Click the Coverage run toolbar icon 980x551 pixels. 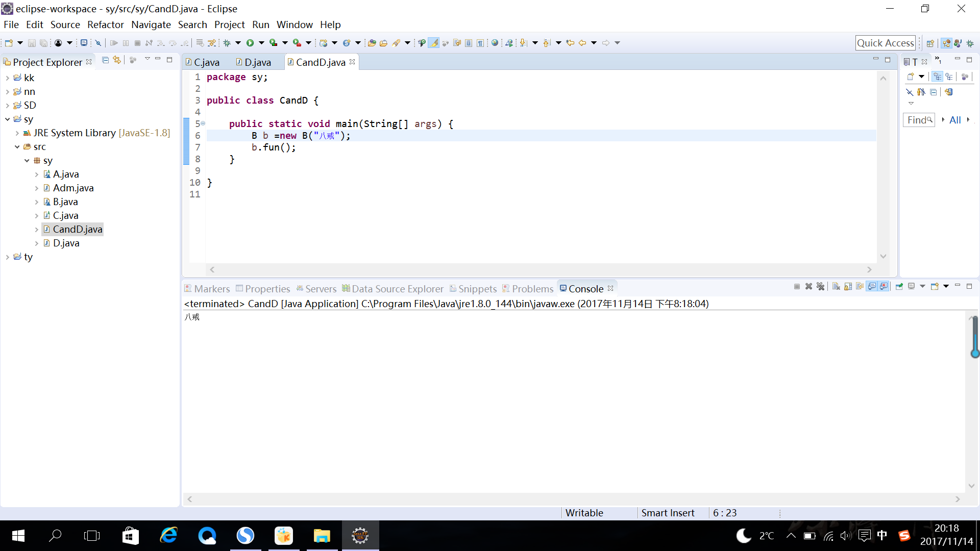273,43
